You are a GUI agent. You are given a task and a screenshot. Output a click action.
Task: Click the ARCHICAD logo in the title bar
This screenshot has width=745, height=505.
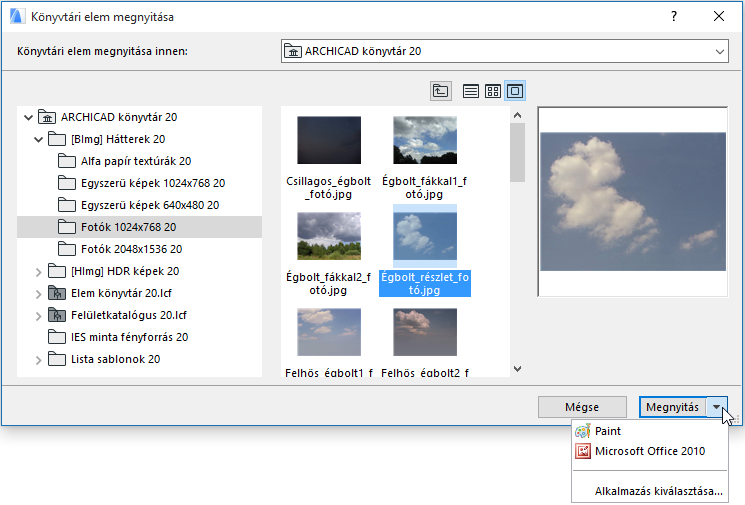pyautogui.click(x=17, y=17)
